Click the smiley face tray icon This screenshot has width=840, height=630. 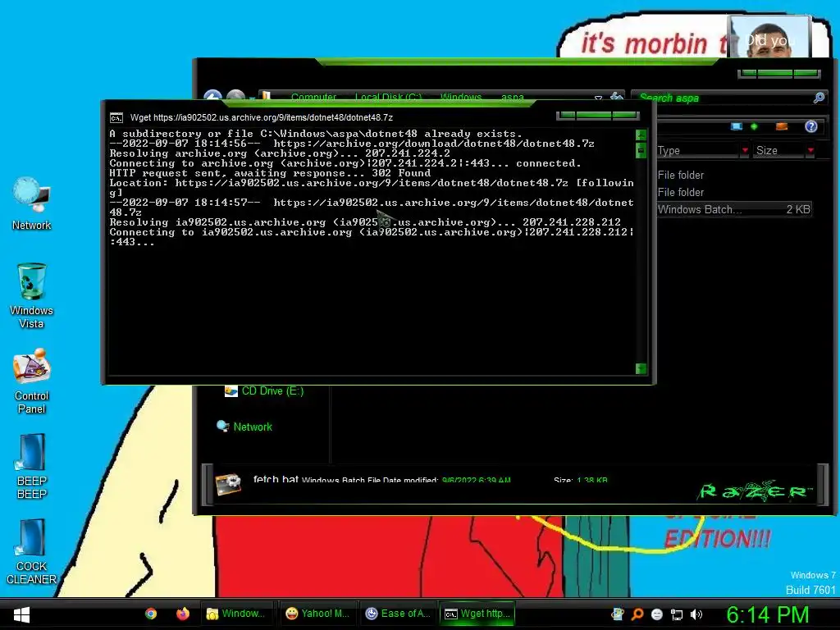(x=657, y=614)
